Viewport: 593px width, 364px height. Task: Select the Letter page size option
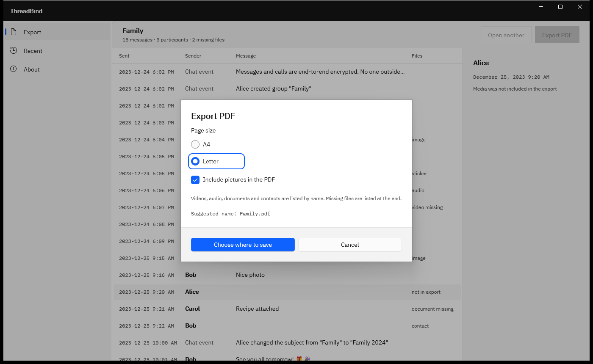[216, 161]
